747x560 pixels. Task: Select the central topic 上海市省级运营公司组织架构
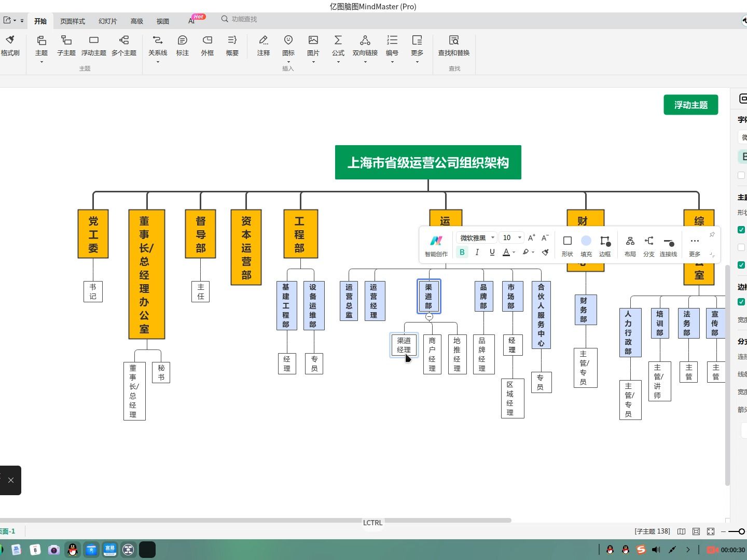(428, 162)
